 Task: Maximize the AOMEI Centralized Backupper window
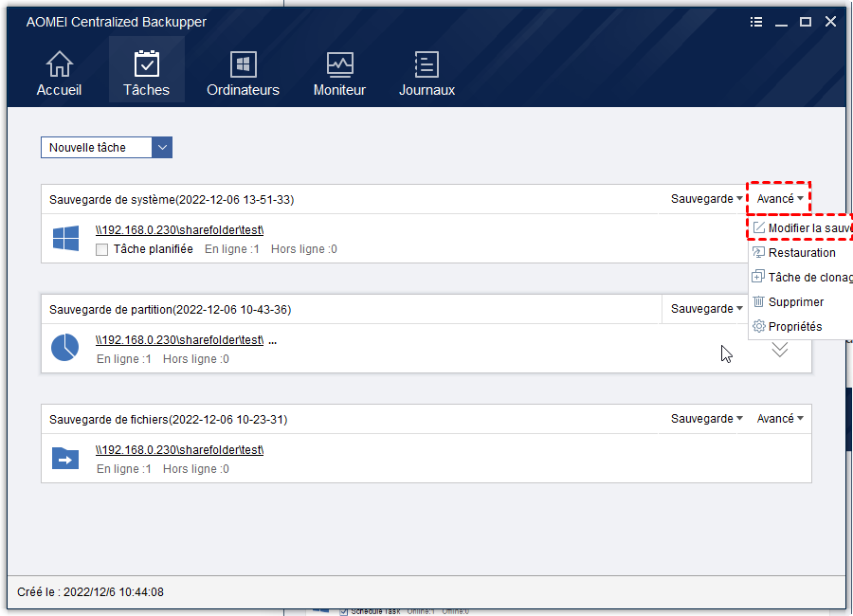[806, 22]
